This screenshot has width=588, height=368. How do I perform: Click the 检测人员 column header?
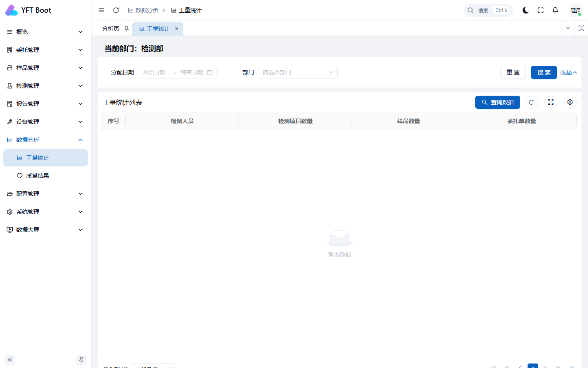tap(182, 121)
